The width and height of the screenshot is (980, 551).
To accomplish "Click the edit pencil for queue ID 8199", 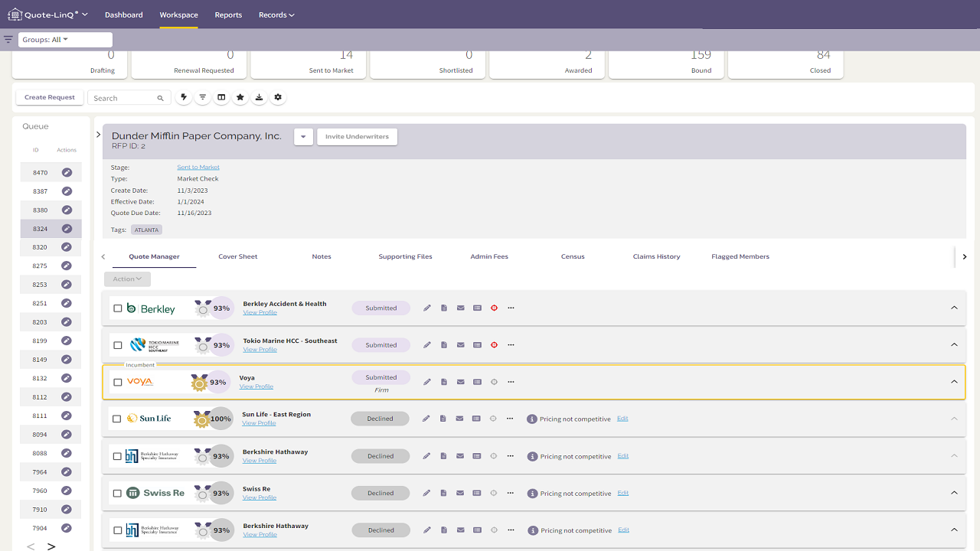I will [x=67, y=341].
